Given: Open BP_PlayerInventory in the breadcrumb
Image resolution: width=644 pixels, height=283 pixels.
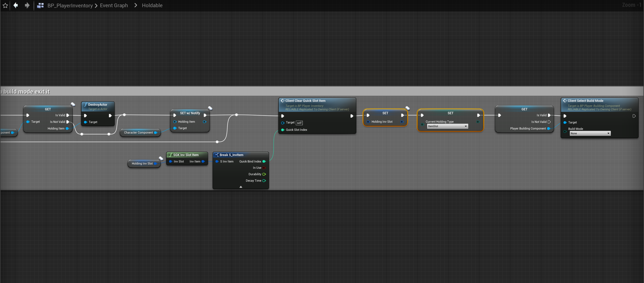Looking at the screenshot, I should point(70,6).
